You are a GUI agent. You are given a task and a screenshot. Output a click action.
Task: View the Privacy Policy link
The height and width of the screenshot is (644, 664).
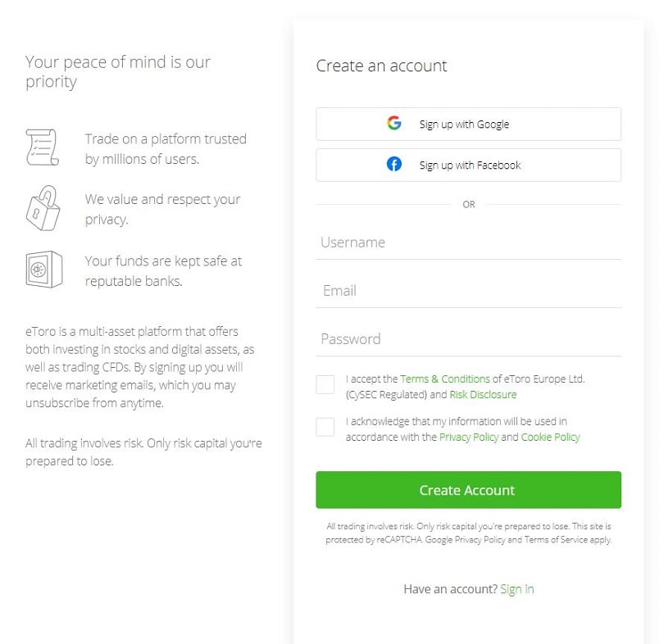pyautogui.click(x=469, y=437)
